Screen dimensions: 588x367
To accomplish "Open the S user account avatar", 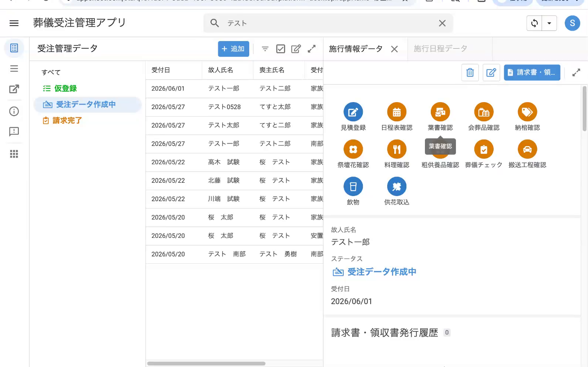I will tap(572, 23).
